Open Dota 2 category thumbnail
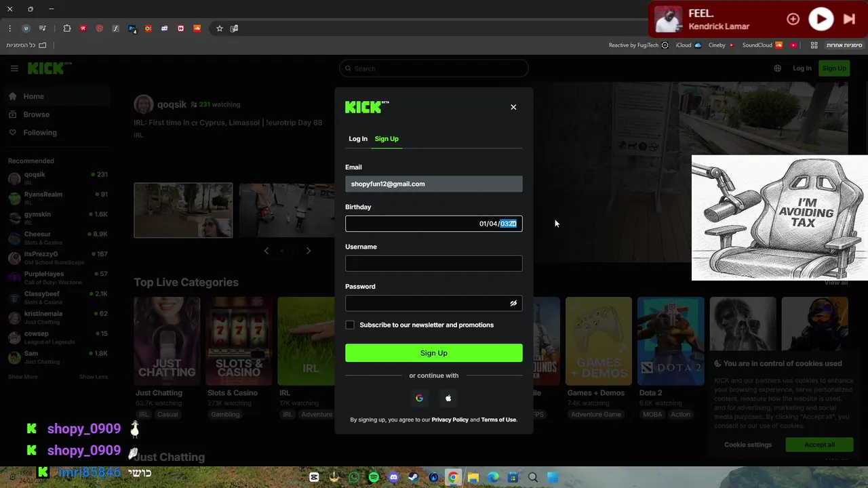The image size is (868, 488). [671, 341]
